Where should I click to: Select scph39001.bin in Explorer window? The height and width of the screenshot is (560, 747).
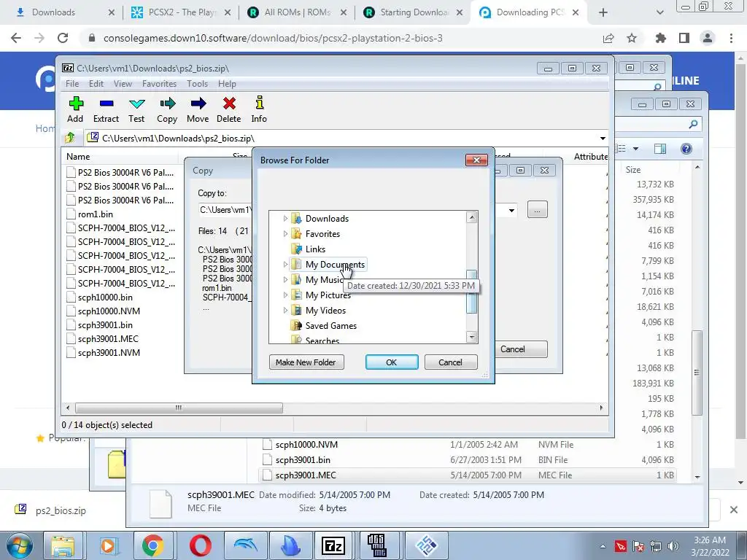click(303, 460)
